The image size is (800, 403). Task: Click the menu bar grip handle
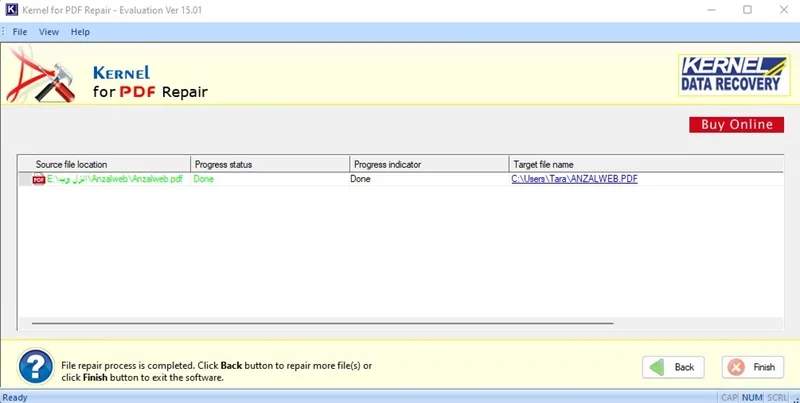point(4,32)
